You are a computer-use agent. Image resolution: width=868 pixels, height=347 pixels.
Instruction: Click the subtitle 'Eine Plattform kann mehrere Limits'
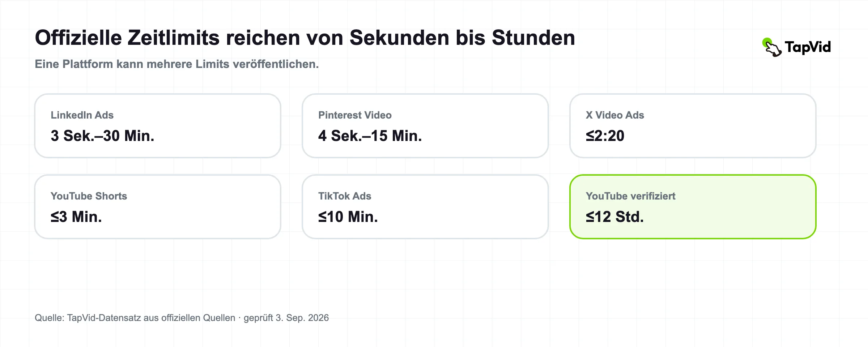146,64
